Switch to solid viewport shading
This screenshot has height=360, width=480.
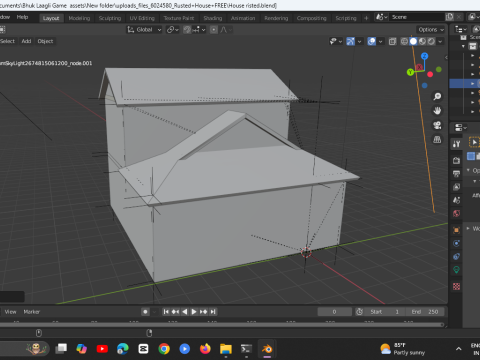click(413, 41)
